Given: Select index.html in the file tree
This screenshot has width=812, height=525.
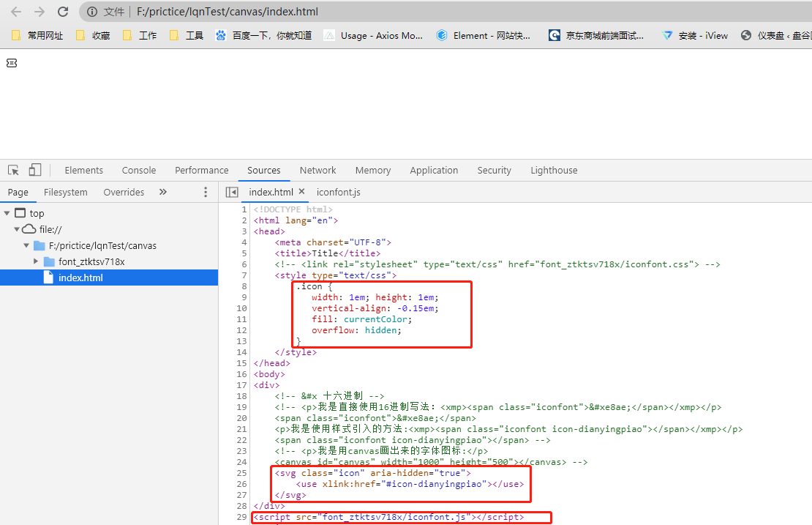Looking at the screenshot, I should [109, 278].
